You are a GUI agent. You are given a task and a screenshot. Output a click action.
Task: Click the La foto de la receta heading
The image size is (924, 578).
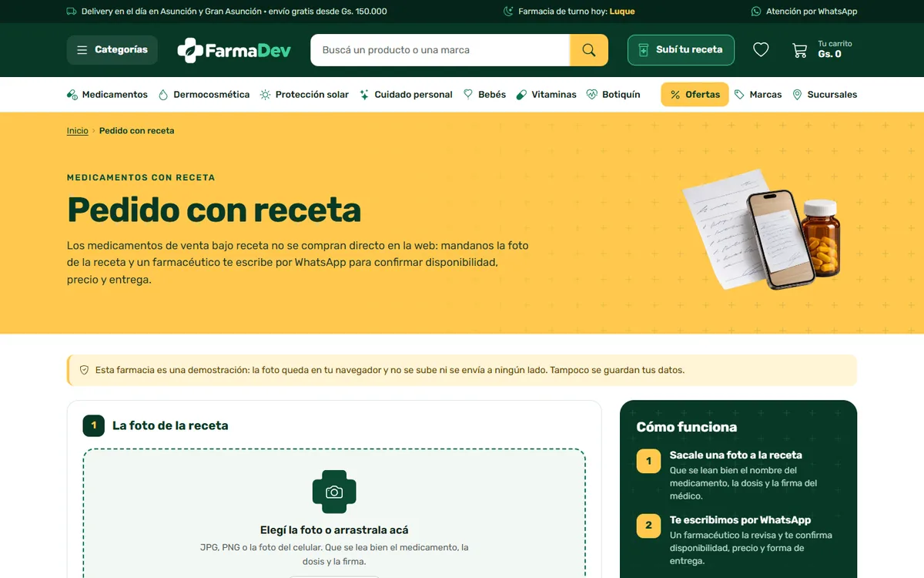click(170, 425)
